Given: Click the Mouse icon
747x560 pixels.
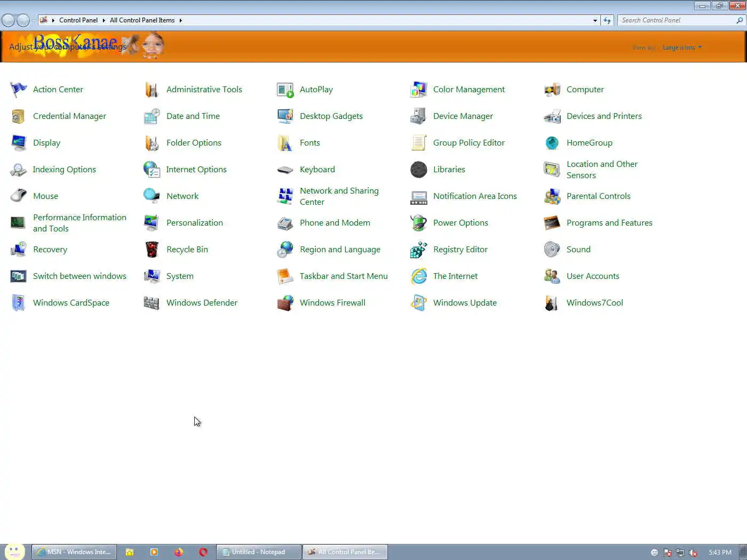Looking at the screenshot, I should 18,196.
